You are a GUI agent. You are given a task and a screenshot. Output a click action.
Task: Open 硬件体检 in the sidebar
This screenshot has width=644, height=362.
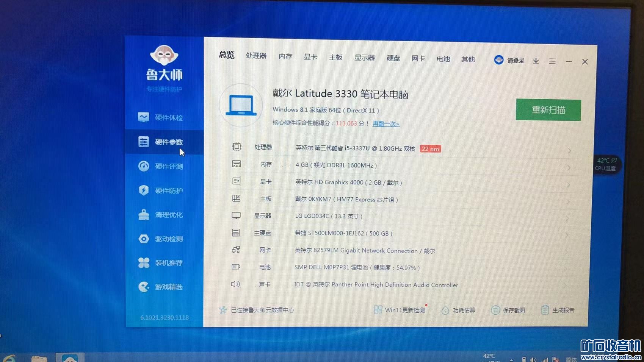pyautogui.click(x=161, y=118)
